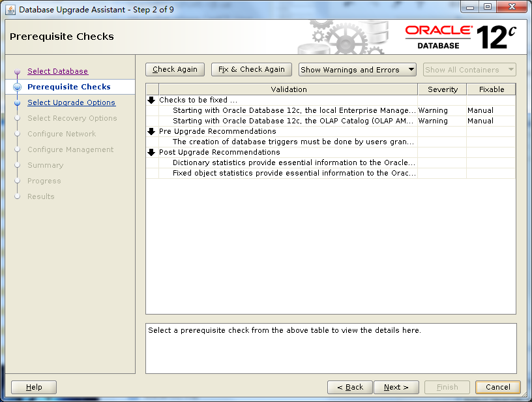Click the Prerequisite Checks step bullet icon
Screen dimensions: 532x402
click(18, 87)
